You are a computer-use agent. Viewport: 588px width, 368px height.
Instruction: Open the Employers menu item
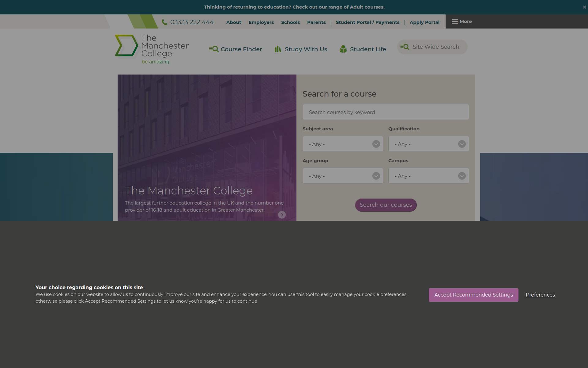click(261, 22)
